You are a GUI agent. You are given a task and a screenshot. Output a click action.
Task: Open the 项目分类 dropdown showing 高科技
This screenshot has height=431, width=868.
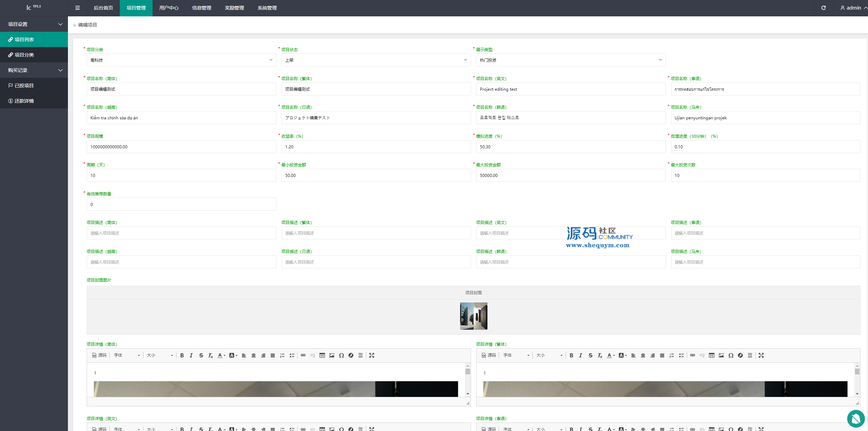181,60
